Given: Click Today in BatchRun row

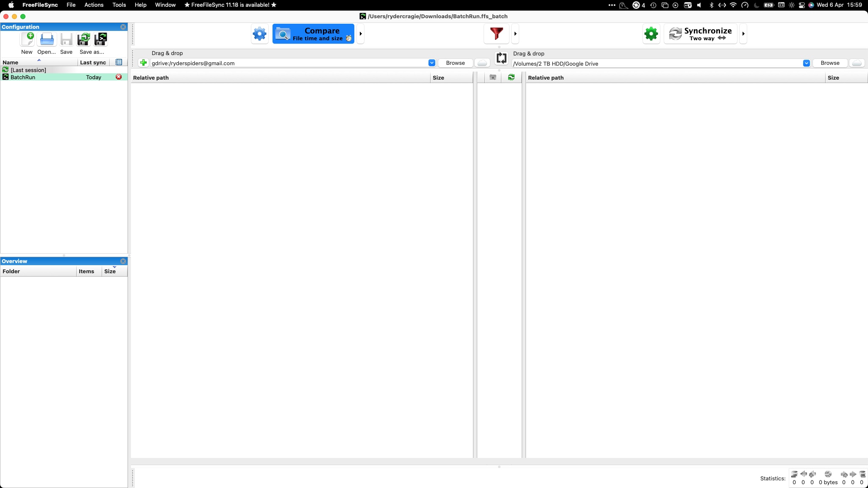Looking at the screenshot, I should [94, 77].
